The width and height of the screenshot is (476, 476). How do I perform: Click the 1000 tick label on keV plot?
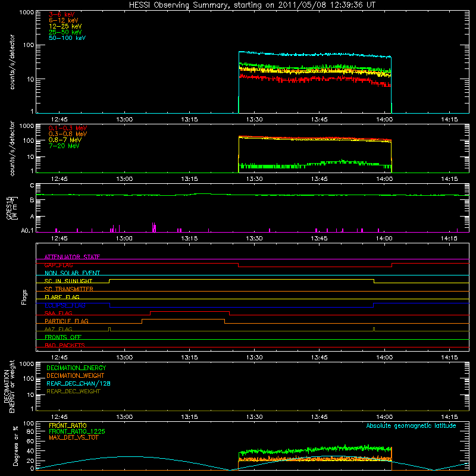point(27,12)
